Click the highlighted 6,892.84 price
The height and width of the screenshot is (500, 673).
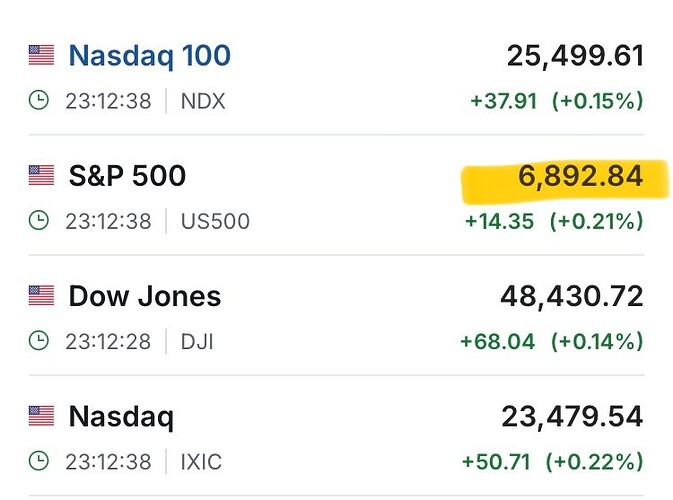pyautogui.click(x=580, y=177)
